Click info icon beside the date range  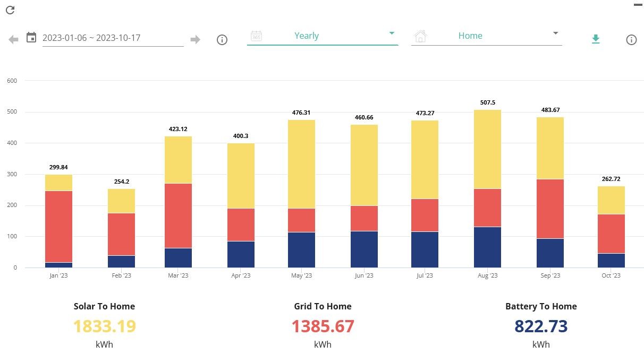(222, 40)
